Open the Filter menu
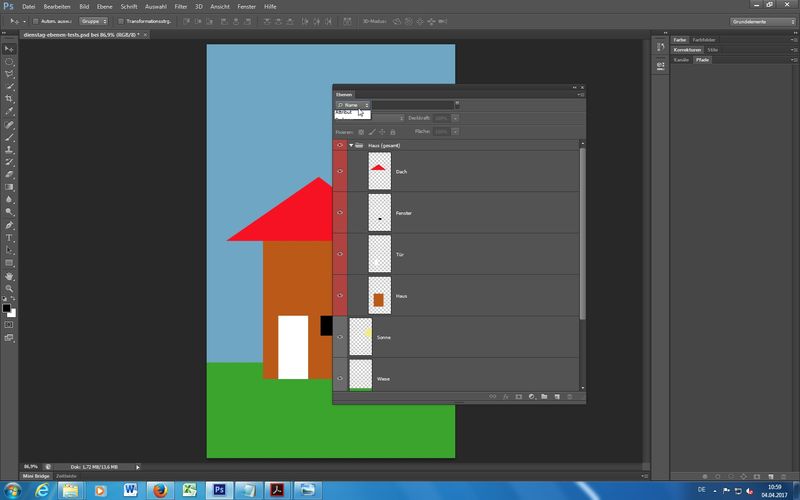 pyautogui.click(x=181, y=6)
